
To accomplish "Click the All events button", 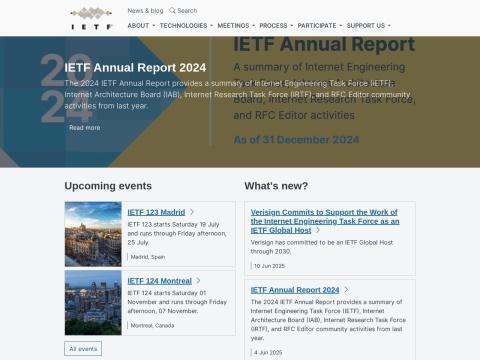I will [x=83, y=349].
